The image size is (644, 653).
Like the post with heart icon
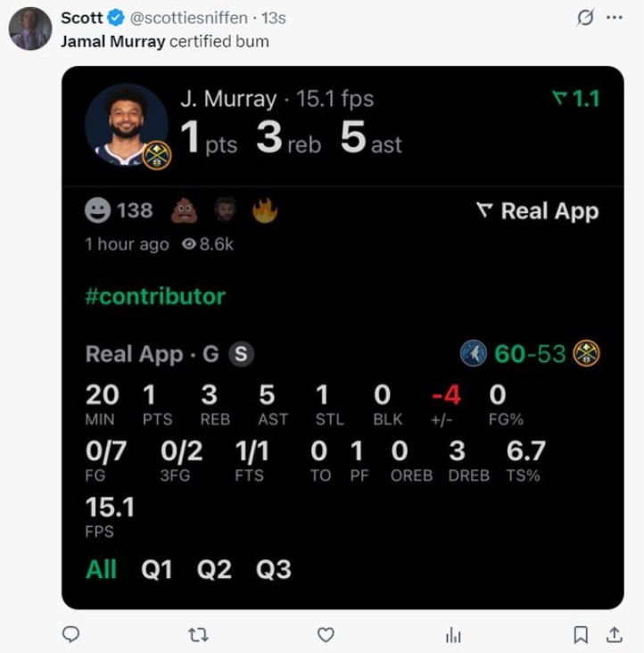click(326, 634)
